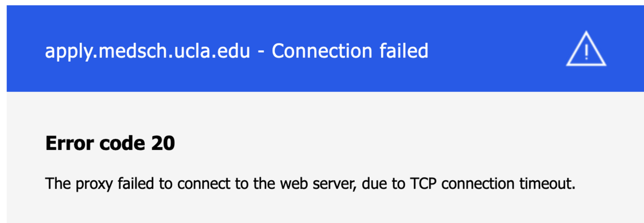
Task: Click the exclamation mark inside the triangle
Action: pos(587,51)
